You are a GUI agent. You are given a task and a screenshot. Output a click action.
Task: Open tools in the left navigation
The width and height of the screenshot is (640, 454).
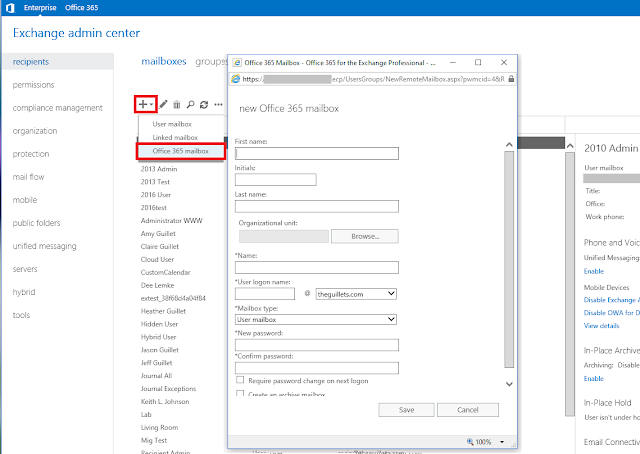(x=21, y=315)
